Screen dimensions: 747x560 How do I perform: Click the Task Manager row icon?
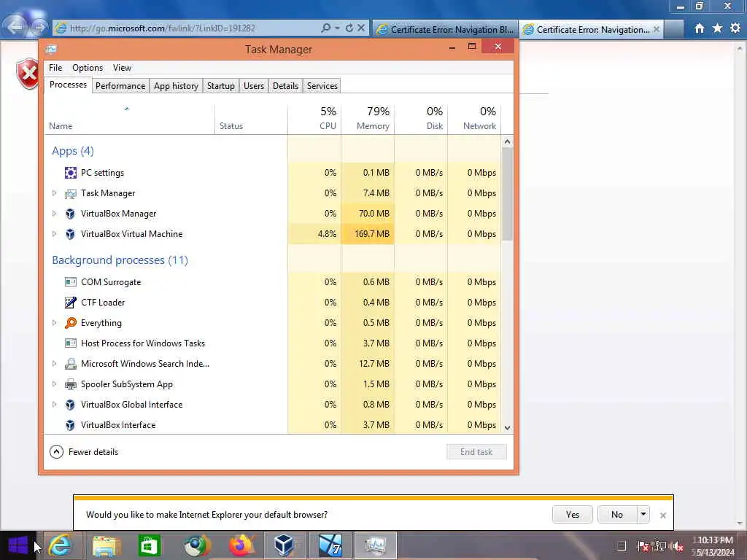(71, 193)
